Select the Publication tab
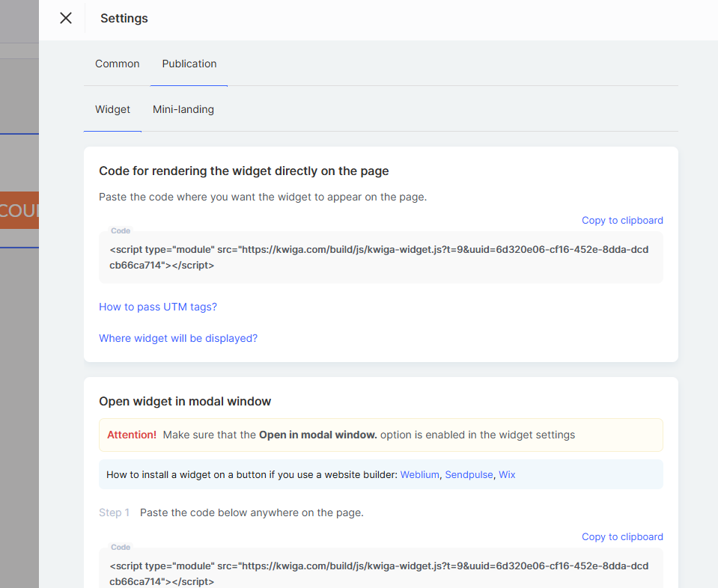718x588 pixels. point(189,64)
